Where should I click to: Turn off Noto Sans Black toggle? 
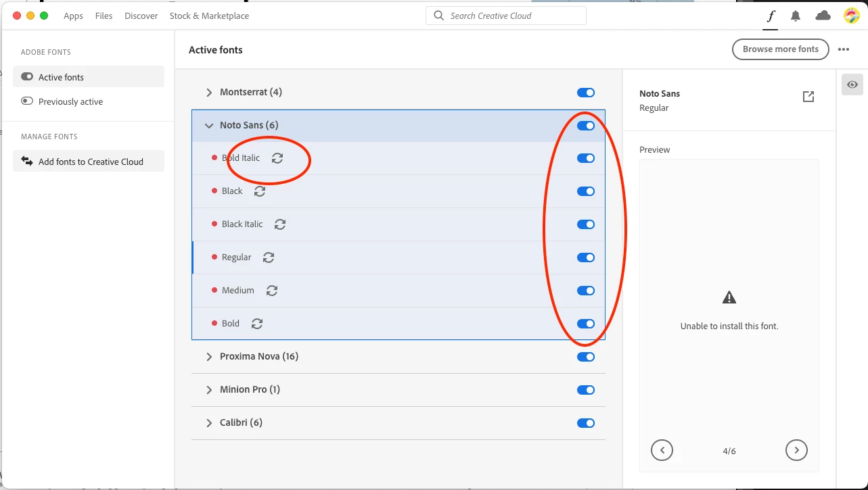586,191
